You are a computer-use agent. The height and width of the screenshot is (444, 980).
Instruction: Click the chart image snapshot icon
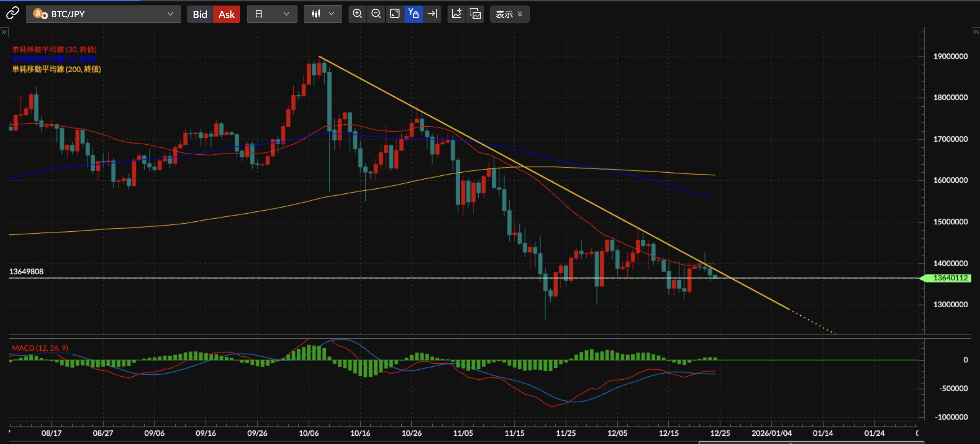(475, 14)
